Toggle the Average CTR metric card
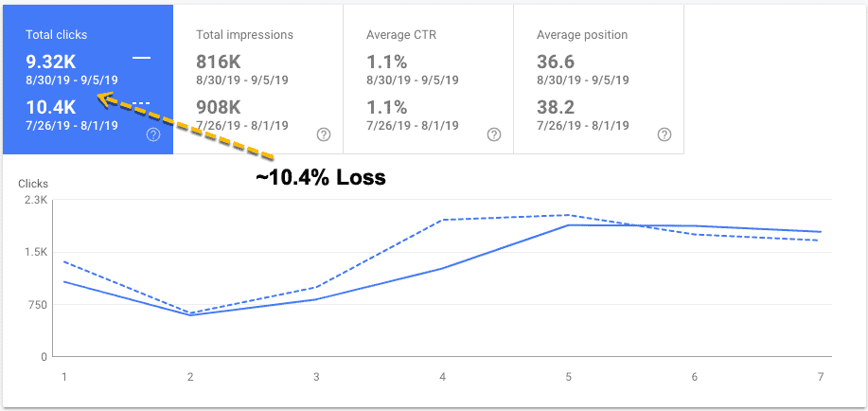 pyautogui.click(x=429, y=80)
